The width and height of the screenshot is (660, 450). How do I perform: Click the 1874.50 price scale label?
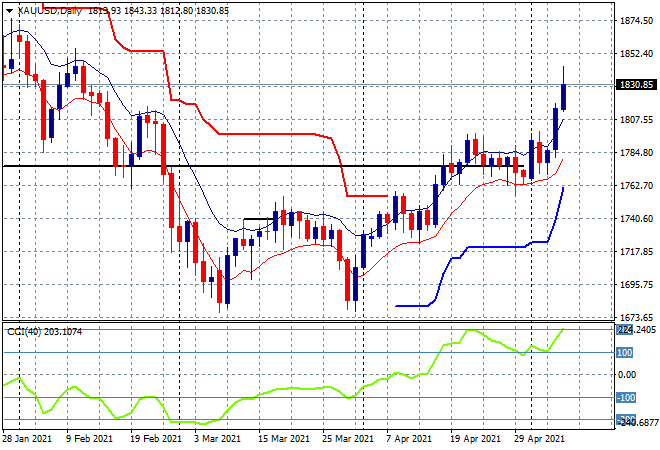(x=636, y=21)
